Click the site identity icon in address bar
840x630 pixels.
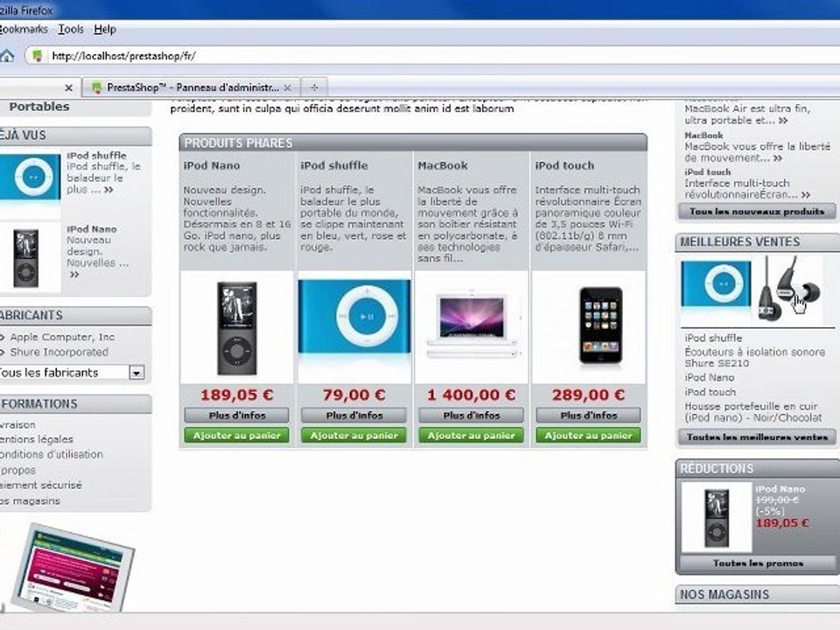click(37, 56)
